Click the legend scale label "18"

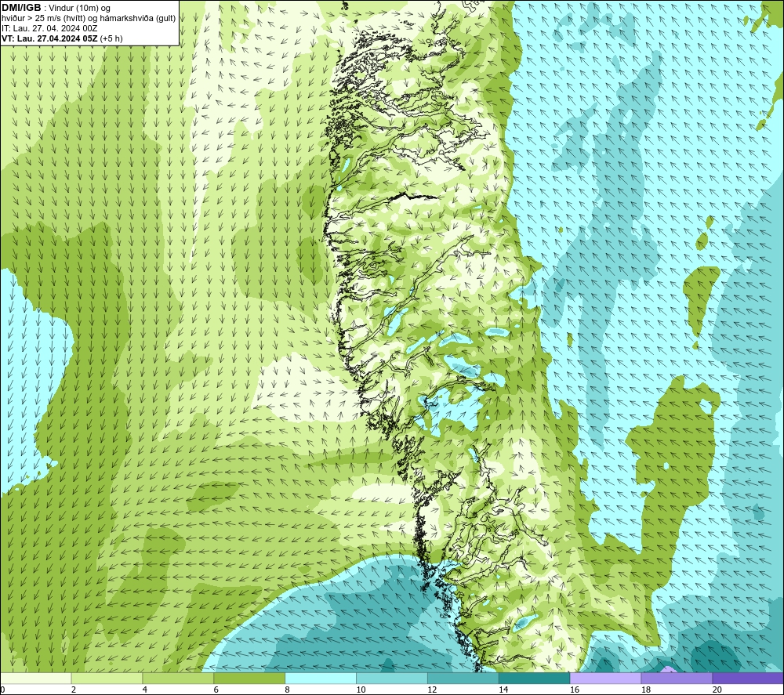(x=645, y=690)
